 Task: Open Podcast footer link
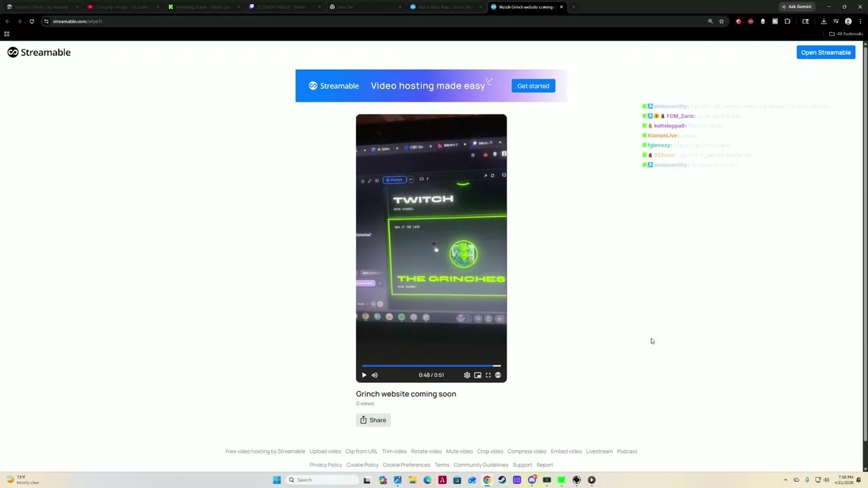pyautogui.click(x=627, y=451)
